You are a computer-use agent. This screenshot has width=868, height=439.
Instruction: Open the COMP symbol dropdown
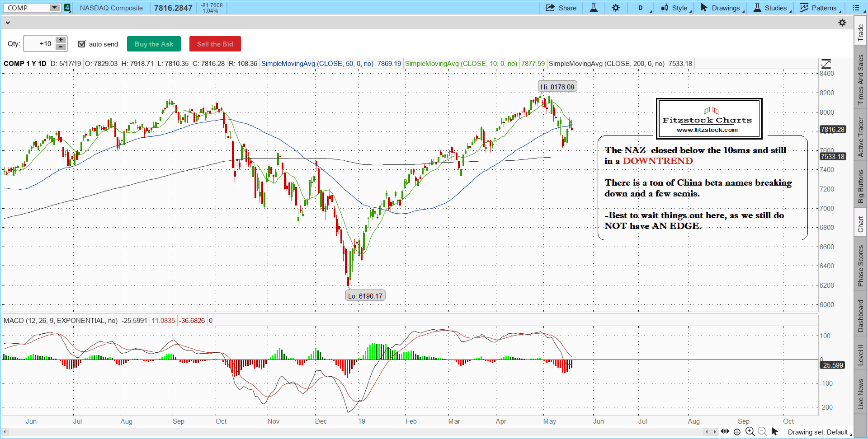click(x=54, y=8)
